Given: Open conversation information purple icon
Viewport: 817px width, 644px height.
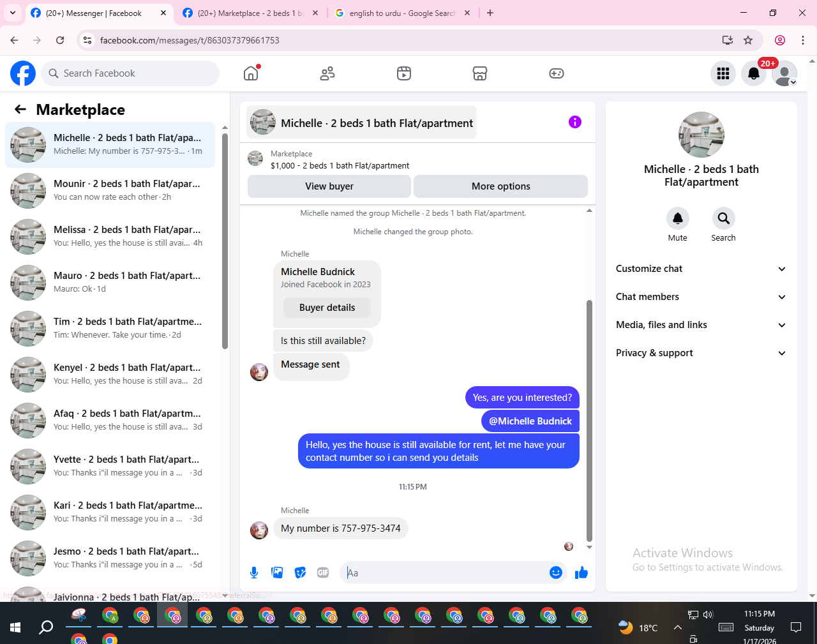Looking at the screenshot, I should (x=575, y=122).
